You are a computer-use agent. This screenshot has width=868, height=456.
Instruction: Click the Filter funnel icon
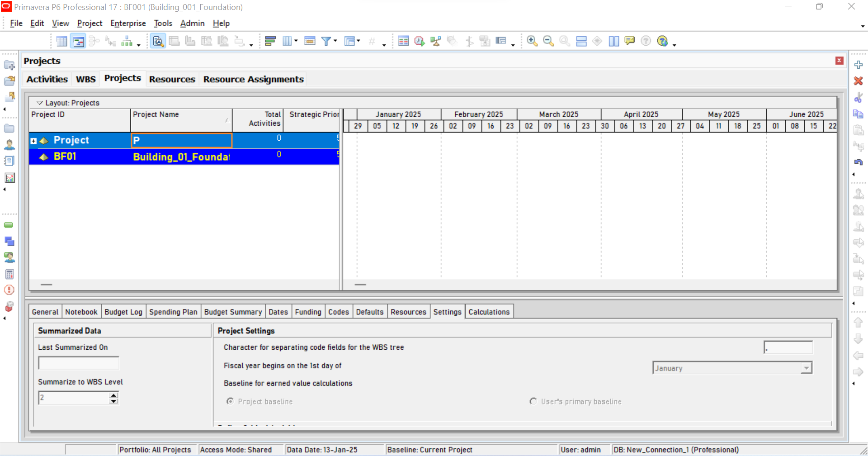pos(326,41)
